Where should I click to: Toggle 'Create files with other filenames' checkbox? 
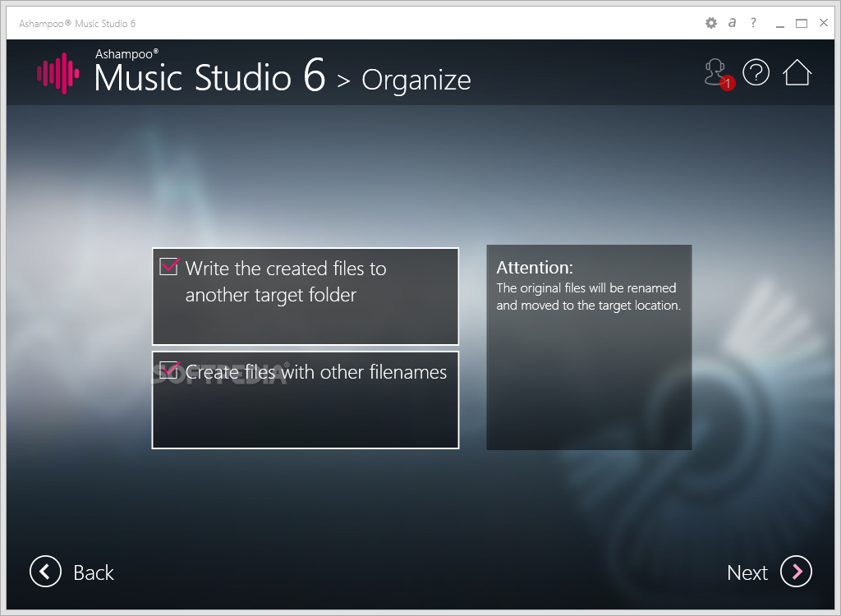tap(168, 370)
